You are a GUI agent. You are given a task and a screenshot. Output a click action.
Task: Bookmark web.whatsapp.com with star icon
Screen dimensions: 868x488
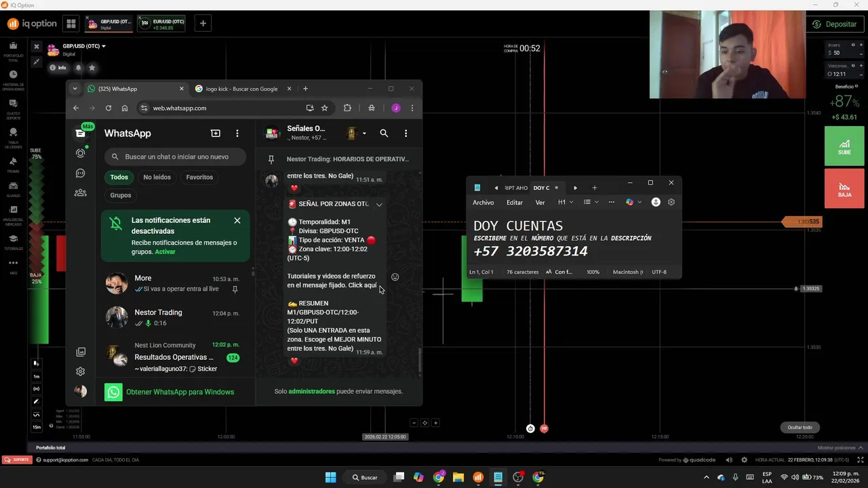click(325, 108)
